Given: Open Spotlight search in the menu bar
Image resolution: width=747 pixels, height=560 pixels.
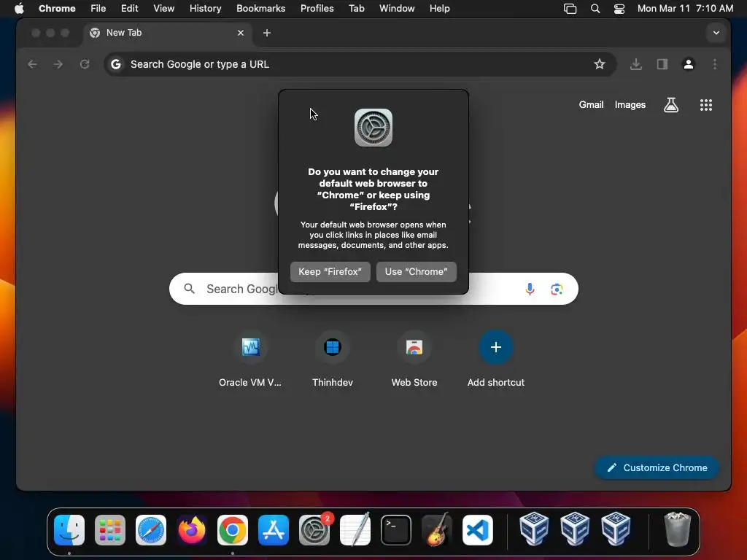Looking at the screenshot, I should pos(595,9).
